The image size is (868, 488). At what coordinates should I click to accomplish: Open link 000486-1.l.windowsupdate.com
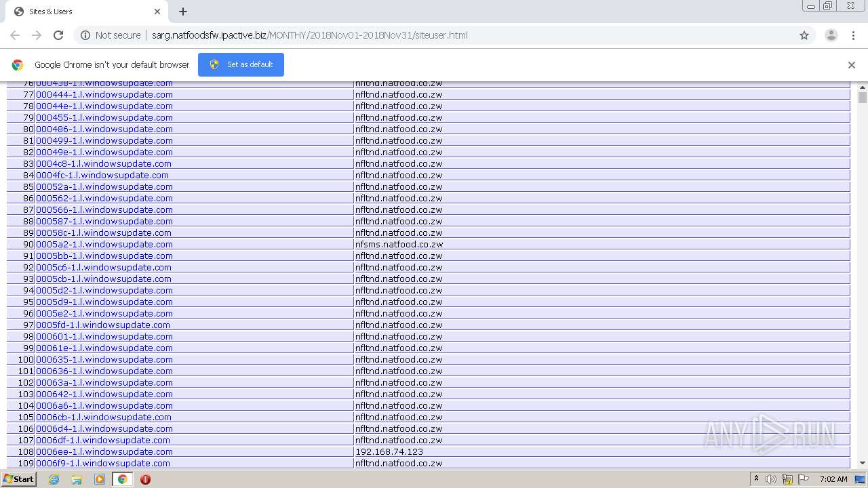pos(104,129)
